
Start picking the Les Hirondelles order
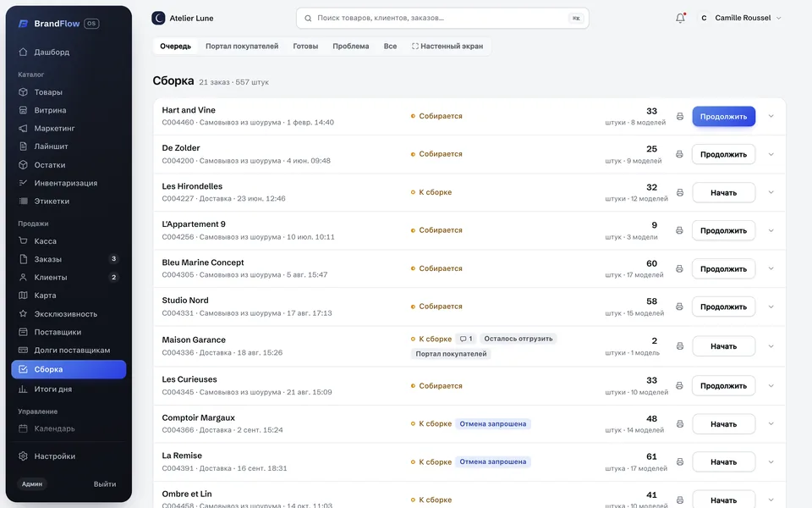click(x=723, y=193)
